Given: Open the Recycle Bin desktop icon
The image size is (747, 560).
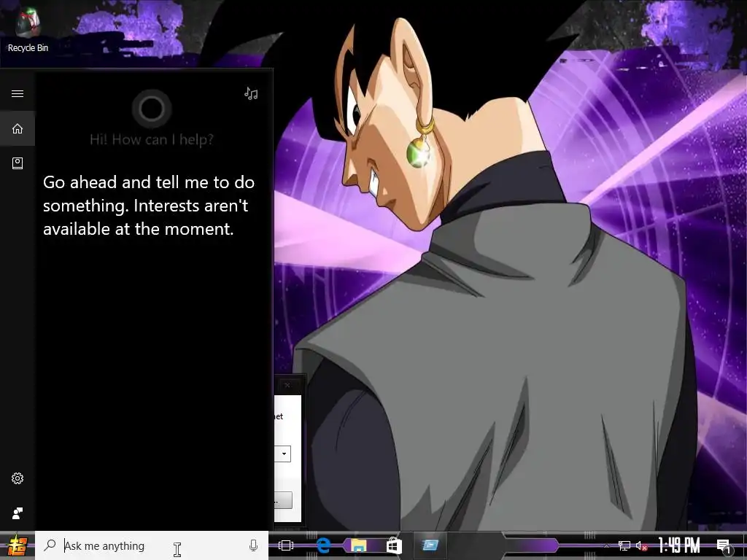Looking at the screenshot, I should click(28, 29).
